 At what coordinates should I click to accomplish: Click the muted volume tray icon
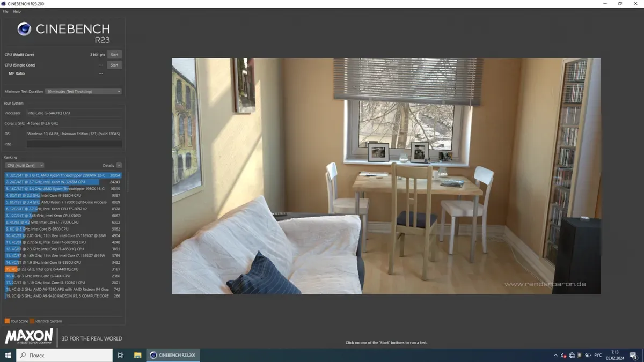(563, 355)
